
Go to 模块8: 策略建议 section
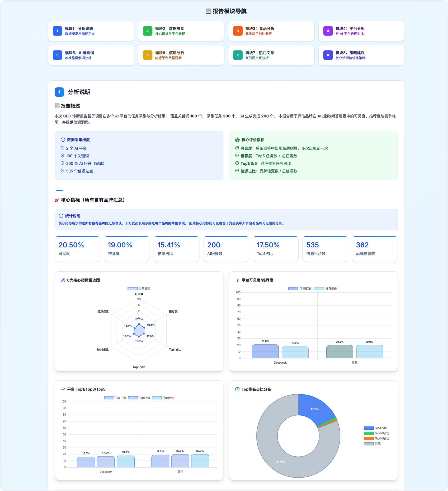point(361,55)
